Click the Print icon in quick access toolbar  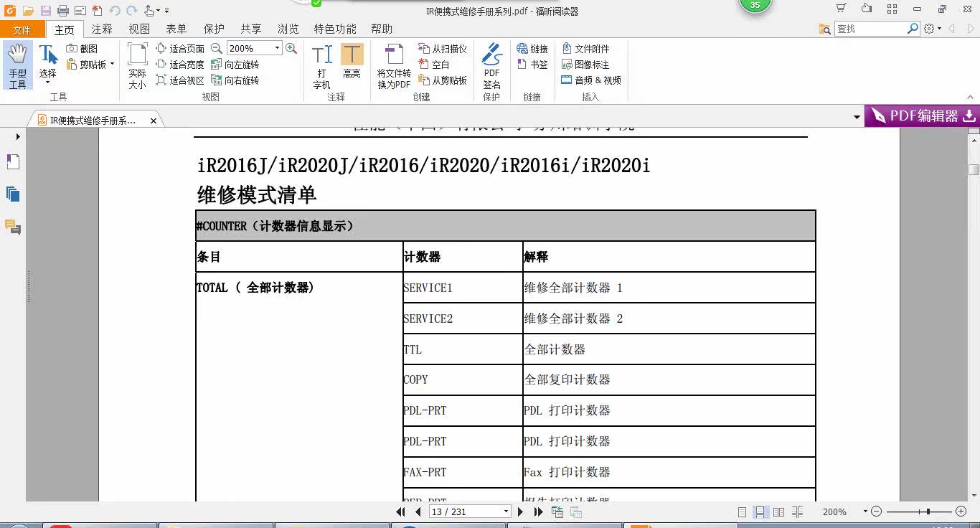[x=62, y=11]
